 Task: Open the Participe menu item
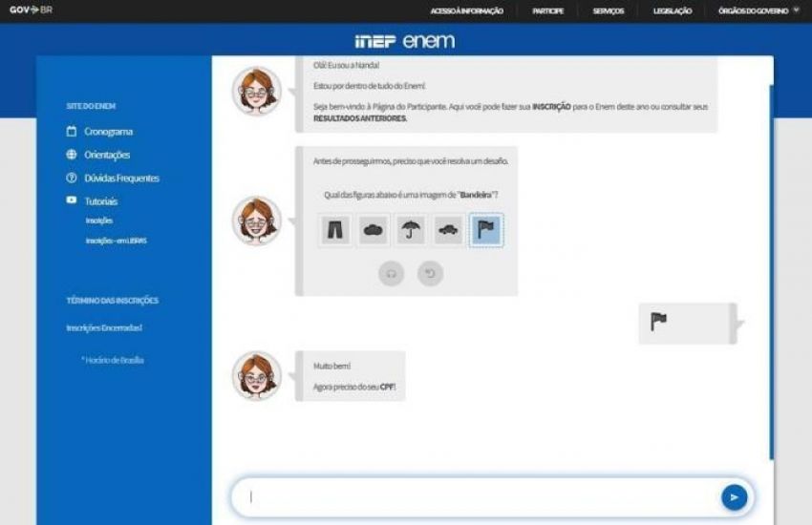(548, 10)
